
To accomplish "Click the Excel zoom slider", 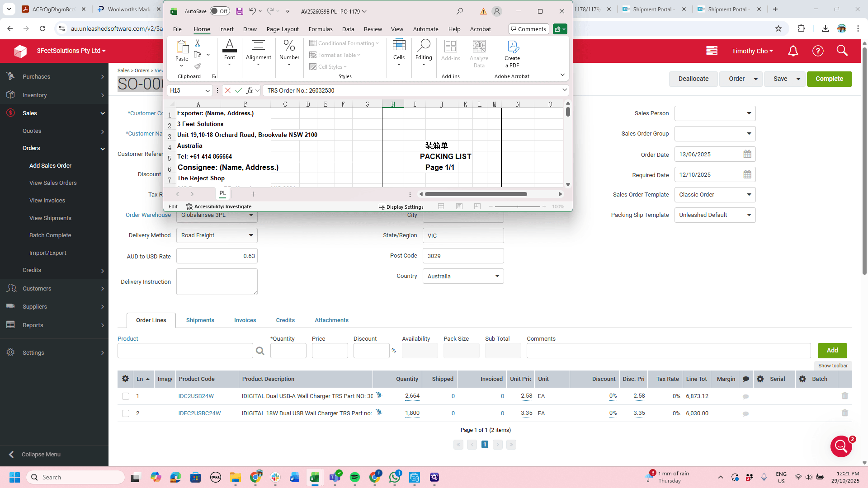I will tap(518, 206).
